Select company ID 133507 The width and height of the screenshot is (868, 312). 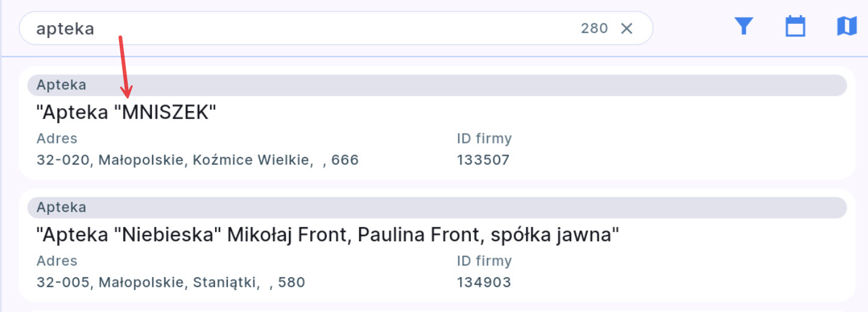tap(483, 161)
